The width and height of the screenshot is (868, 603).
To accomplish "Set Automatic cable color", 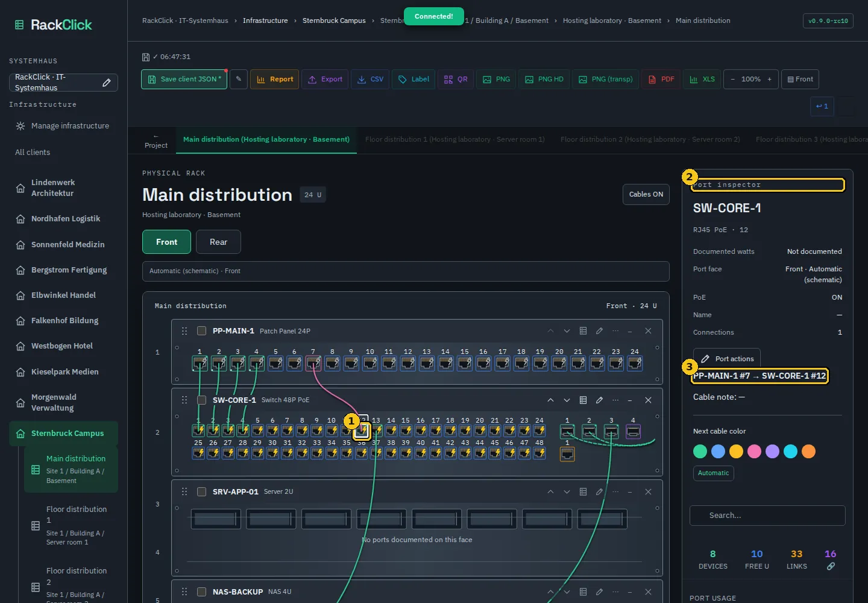I will coord(713,473).
